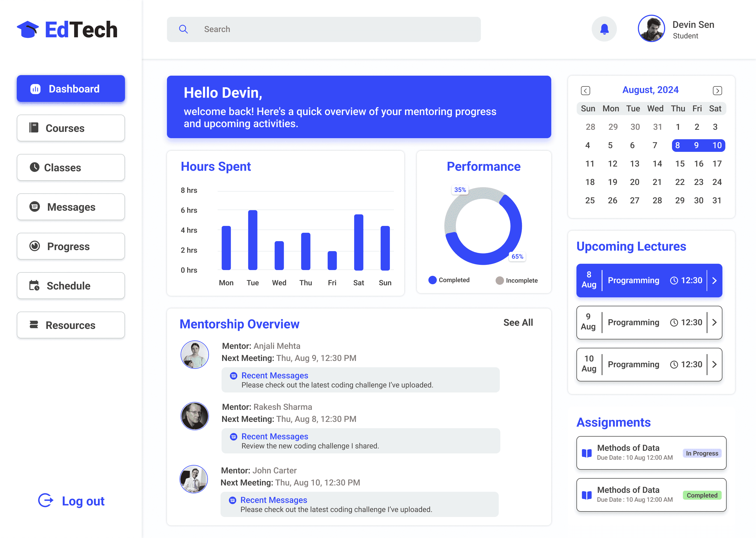Expand the 8 Aug Programming lecture chevron
This screenshot has height=538, width=756.
714,281
